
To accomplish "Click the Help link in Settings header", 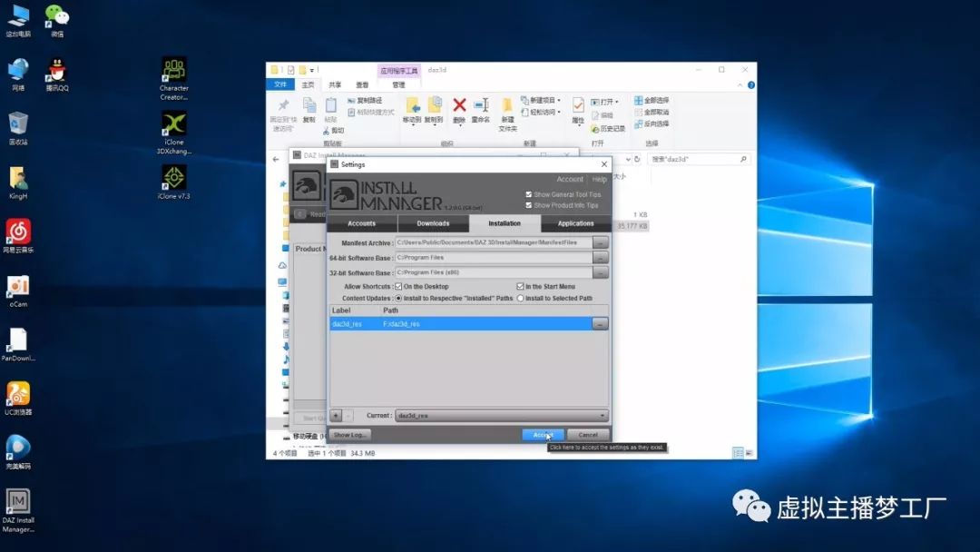I will [600, 179].
